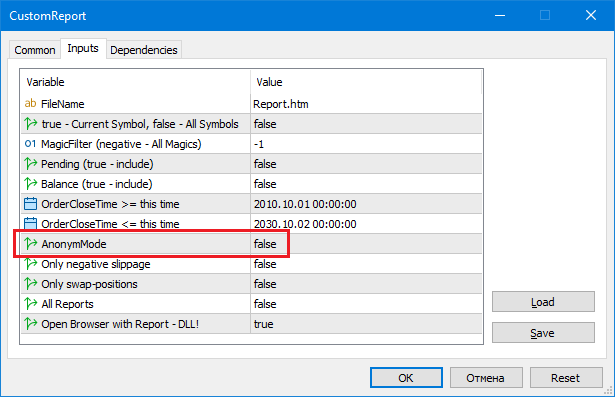Click the boolean icon beside All Reports

(x=31, y=304)
